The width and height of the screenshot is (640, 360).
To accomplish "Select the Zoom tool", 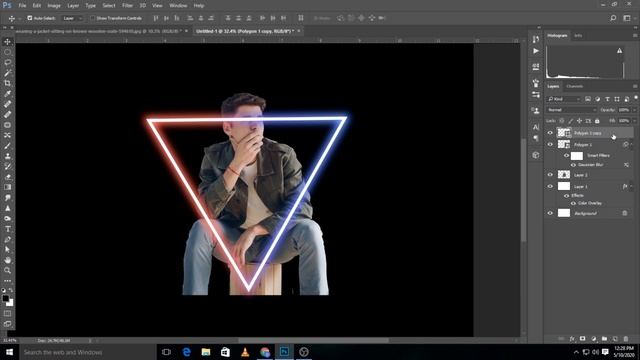I will point(7,270).
